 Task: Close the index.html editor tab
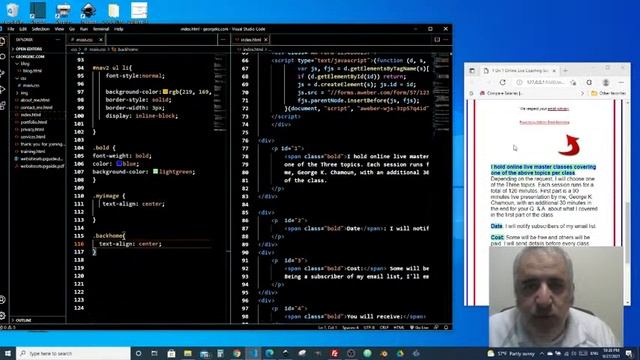(266, 40)
